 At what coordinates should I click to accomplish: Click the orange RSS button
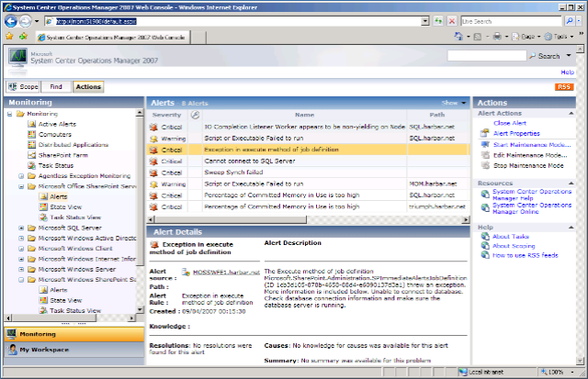coord(563,86)
